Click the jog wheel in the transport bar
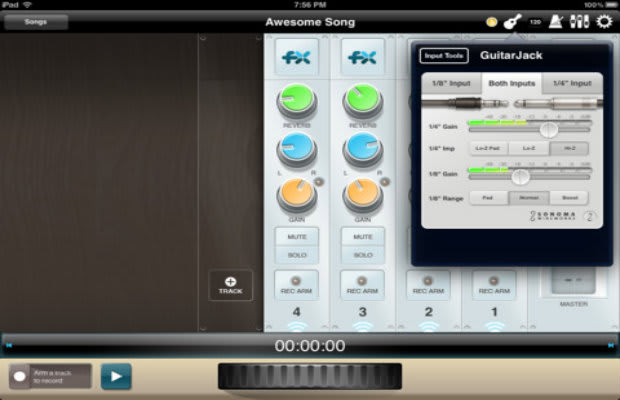Screen dimensions: 620x400 310,376
